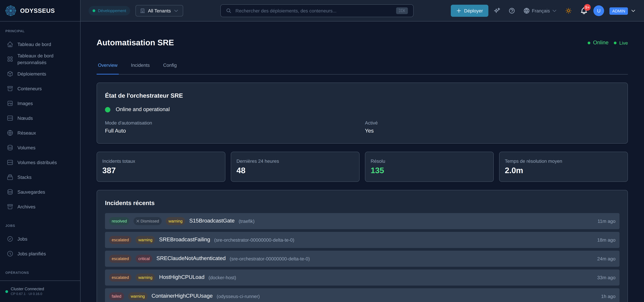Expand the ADMIN user menu chevron
Image resolution: width=644 pixels, height=302 pixels.
pyautogui.click(x=633, y=11)
